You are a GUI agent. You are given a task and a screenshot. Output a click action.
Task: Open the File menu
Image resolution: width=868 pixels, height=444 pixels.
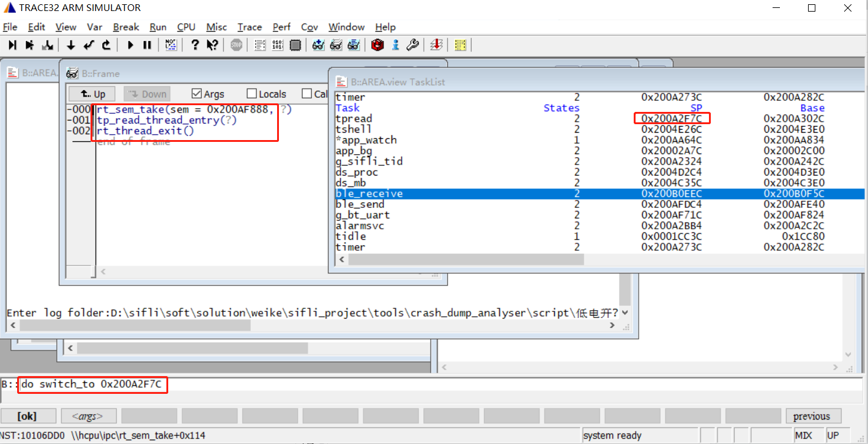tap(10, 27)
